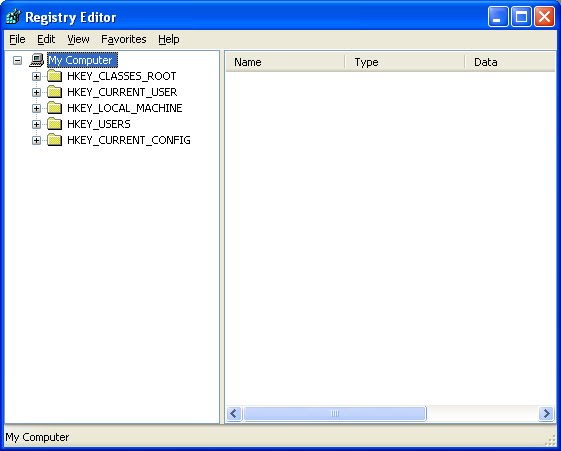Click the horizontal scrollbar thumb
Viewport: 561px width, 451px height.
pyautogui.click(x=335, y=414)
